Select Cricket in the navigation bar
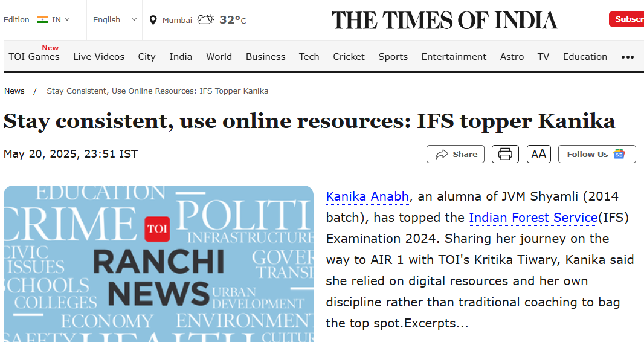Screen dimensions: 644x342 (349, 57)
